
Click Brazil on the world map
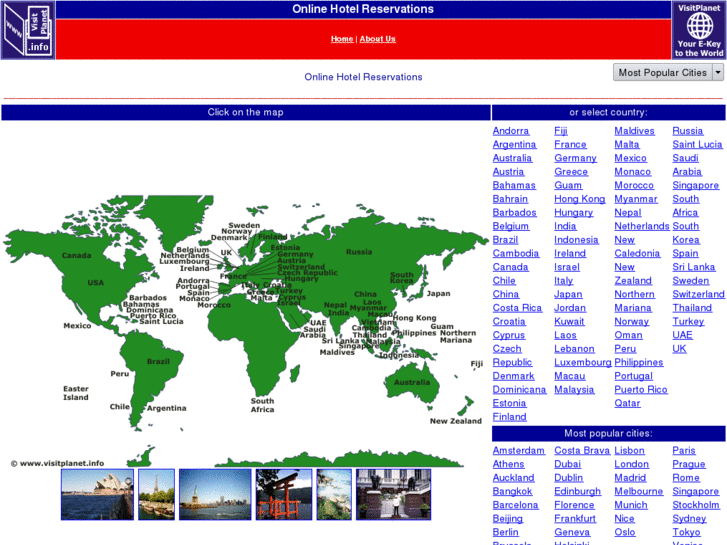(158, 361)
